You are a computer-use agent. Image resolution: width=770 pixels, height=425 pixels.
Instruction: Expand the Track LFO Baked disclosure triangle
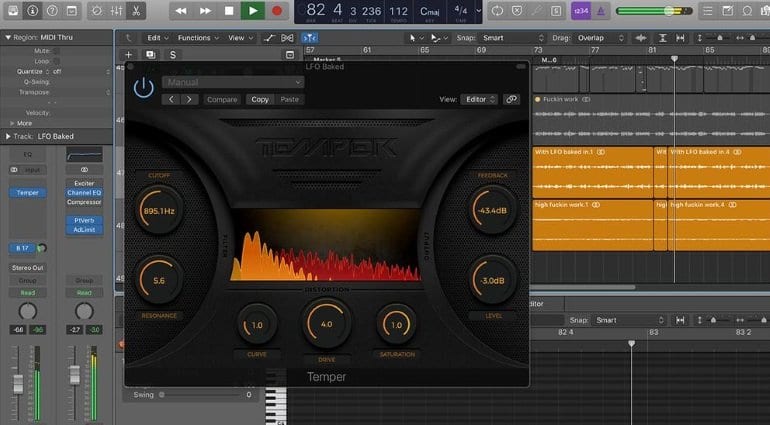tap(7, 136)
